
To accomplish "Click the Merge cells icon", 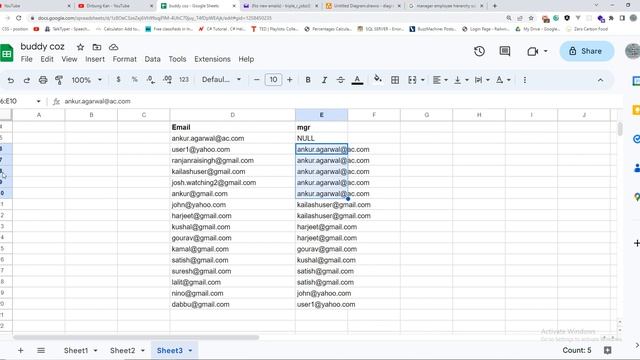I will click(412, 80).
